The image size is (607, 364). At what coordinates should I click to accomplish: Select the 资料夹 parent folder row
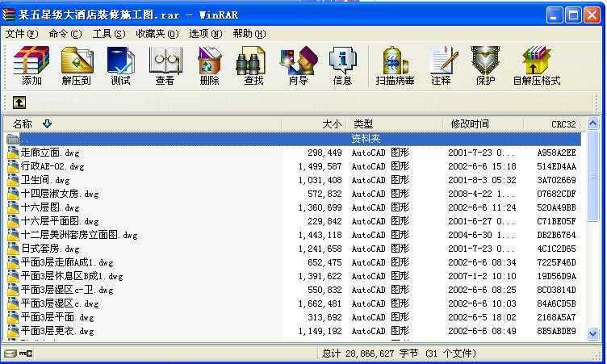click(293, 139)
